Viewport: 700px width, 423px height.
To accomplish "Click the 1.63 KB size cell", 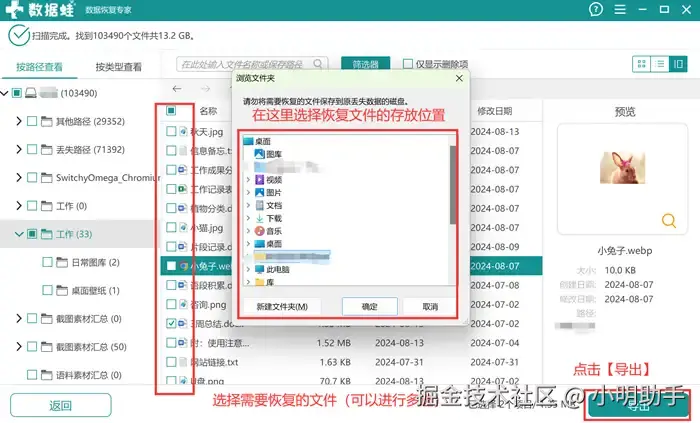I will click(x=335, y=362).
